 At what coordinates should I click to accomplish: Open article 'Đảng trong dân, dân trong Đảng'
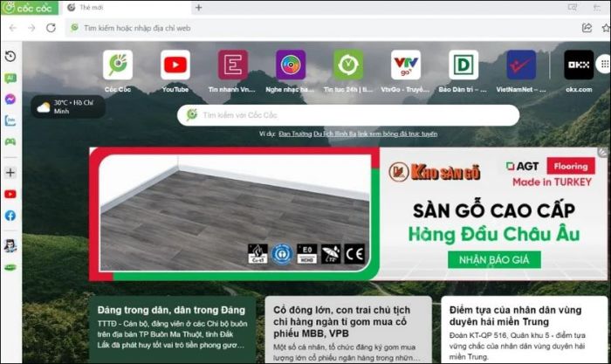pos(172,329)
